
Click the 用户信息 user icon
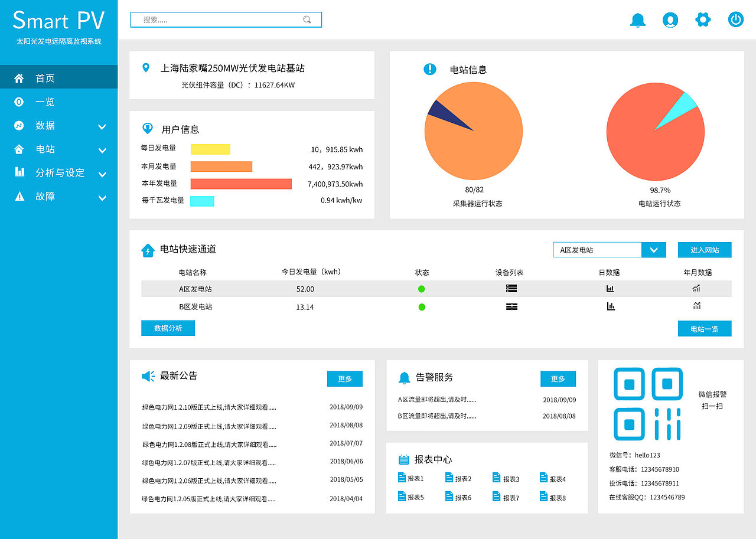click(x=148, y=129)
